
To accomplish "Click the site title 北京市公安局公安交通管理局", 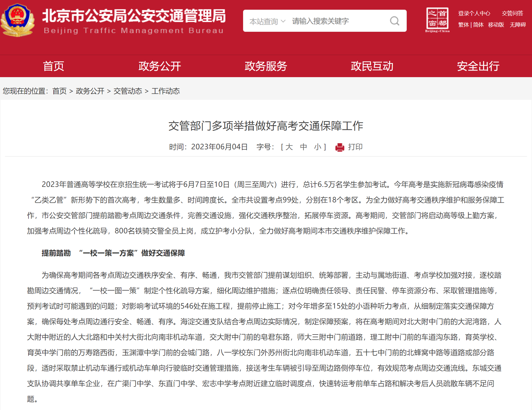I will pyautogui.click(x=134, y=16).
